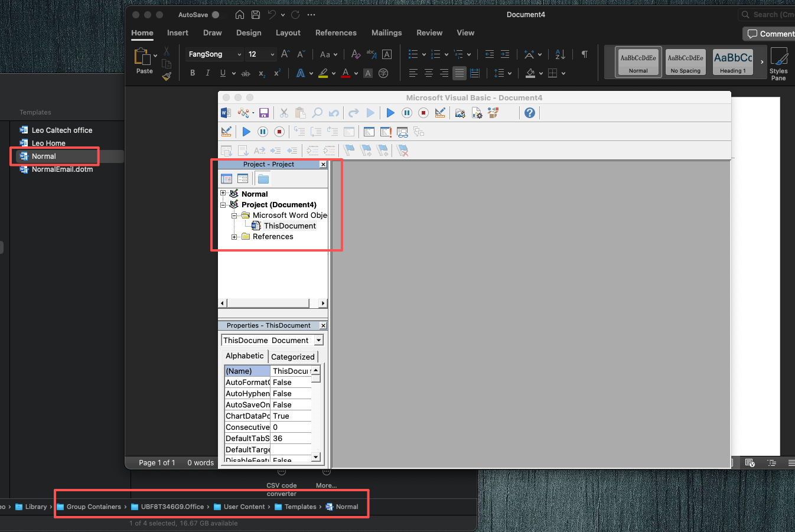Switch to the Mailings ribbon tab
795x532 pixels.
click(x=387, y=33)
